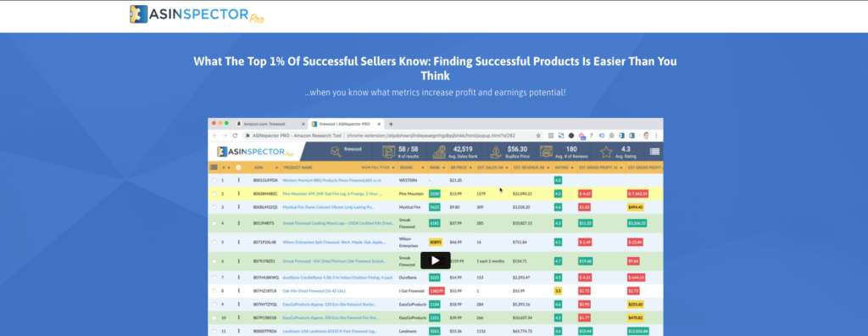Click the ASINspector Pro logo inside the video
This screenshot has height=336, width=868.
(256, 151)
